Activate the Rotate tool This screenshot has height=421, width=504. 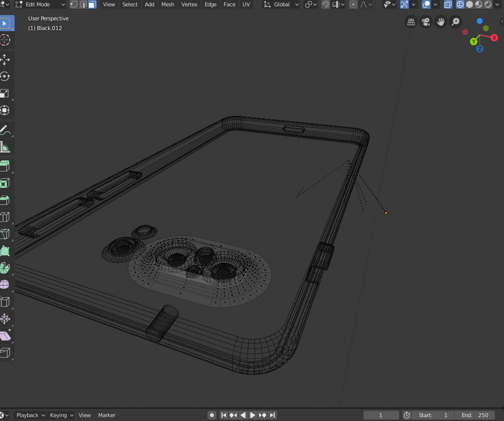point(6,76)
